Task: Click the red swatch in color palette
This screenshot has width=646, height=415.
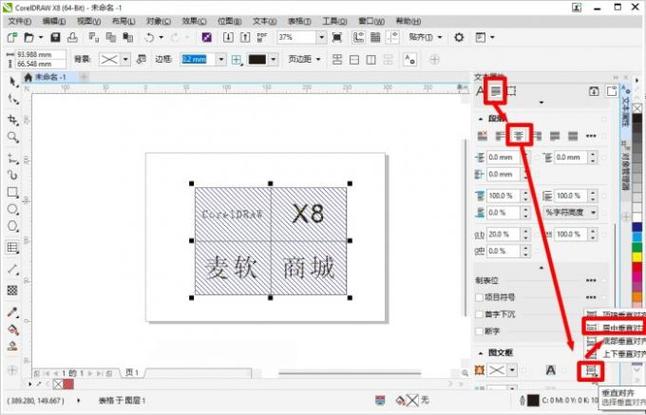Action: click(x=637, y=268)
